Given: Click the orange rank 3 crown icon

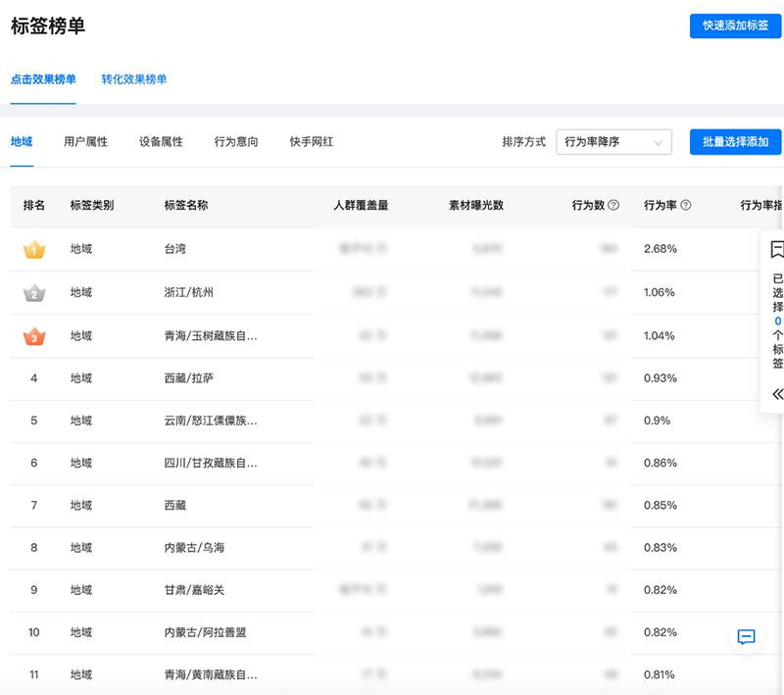Looking at the screenshot, I should pyautogui.click(x=34, y=336).
